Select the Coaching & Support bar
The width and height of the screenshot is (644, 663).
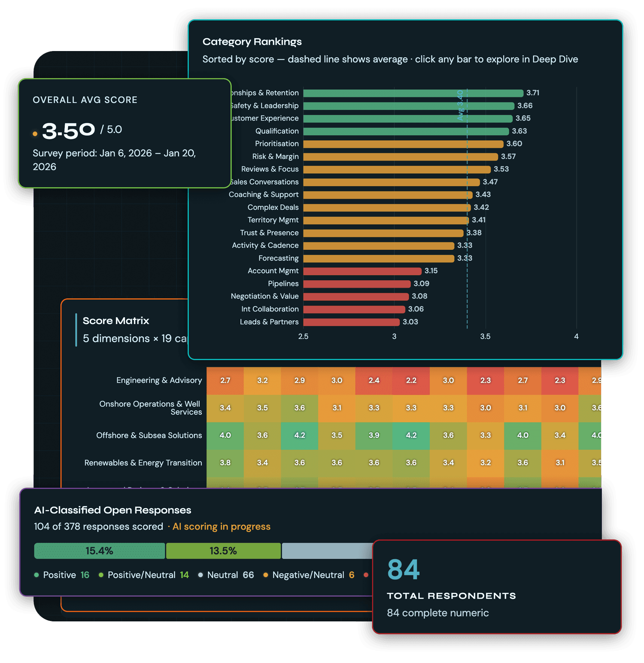[388, 195]
